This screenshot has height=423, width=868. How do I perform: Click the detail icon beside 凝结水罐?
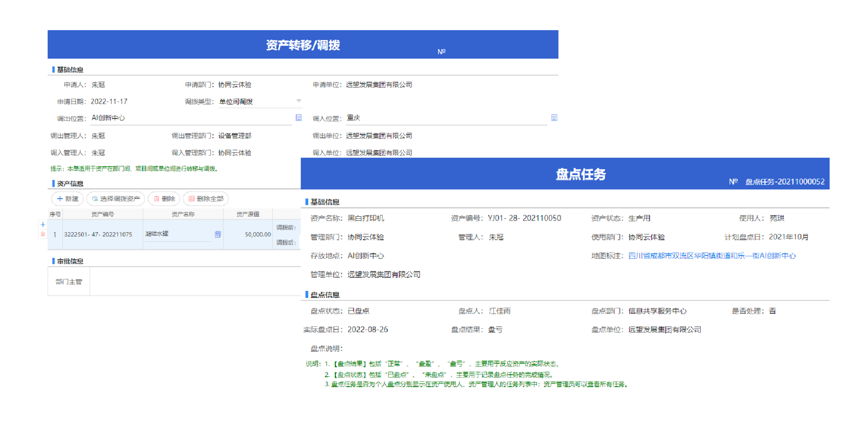point(217,234)
